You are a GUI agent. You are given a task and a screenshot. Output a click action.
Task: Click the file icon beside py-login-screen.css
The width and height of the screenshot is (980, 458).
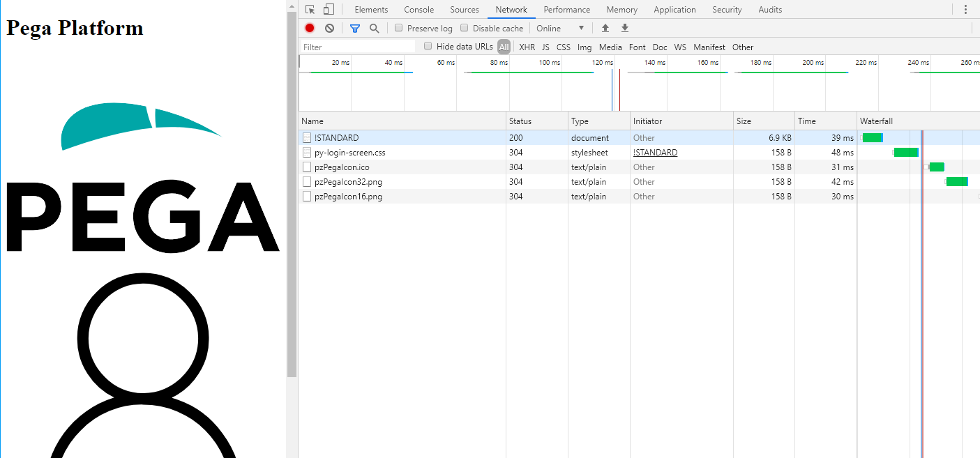point(306,153)
